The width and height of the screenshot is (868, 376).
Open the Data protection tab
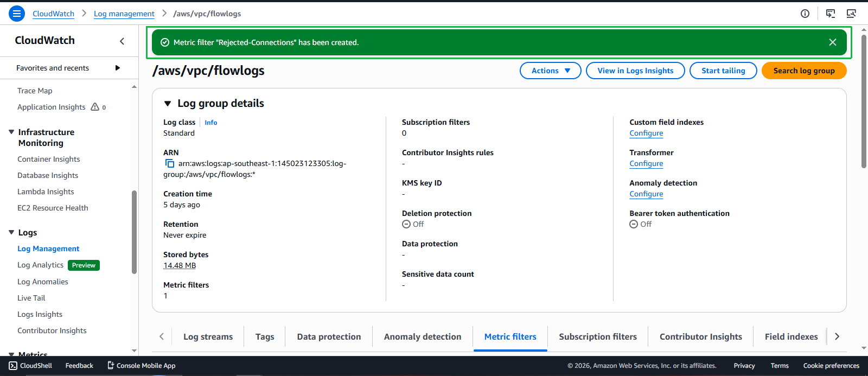tap(329, 336)
